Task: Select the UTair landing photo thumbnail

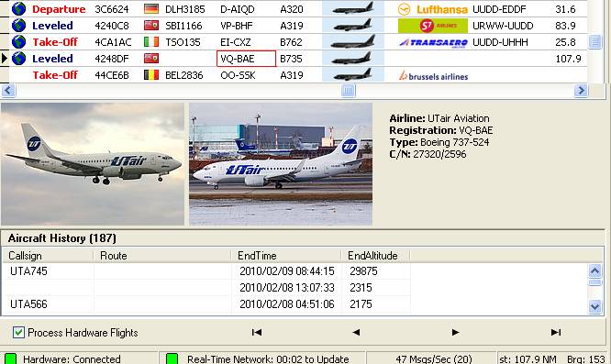Action: tap(93, 164)
